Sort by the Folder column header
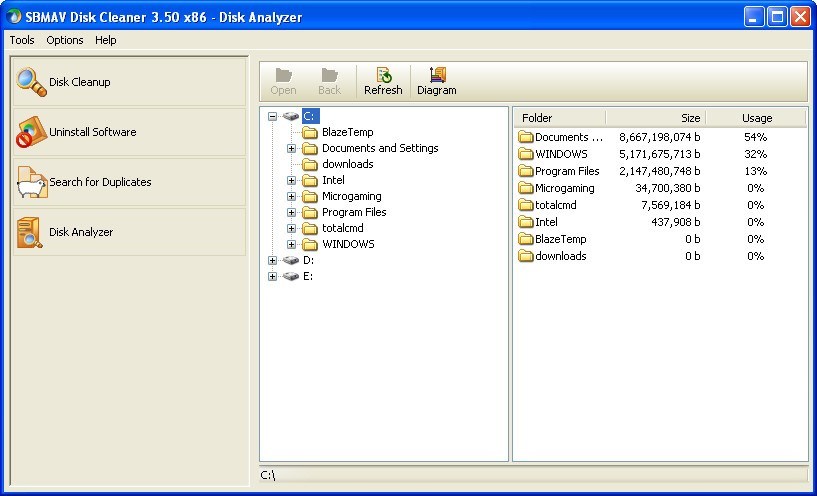 [560, 118]
